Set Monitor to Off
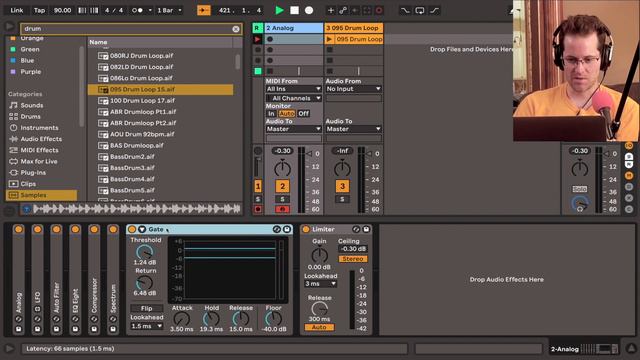Screen dimensions: 640x360 tap(303, 113)
